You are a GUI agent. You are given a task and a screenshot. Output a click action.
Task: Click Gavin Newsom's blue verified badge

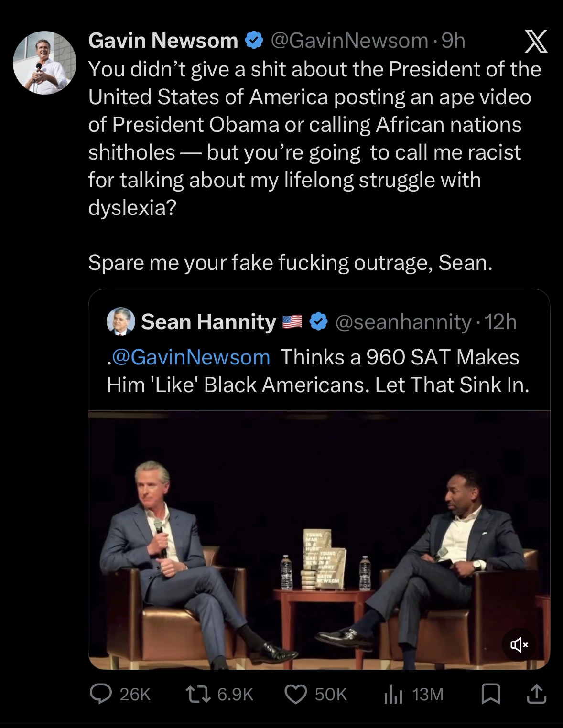[254, 42]
